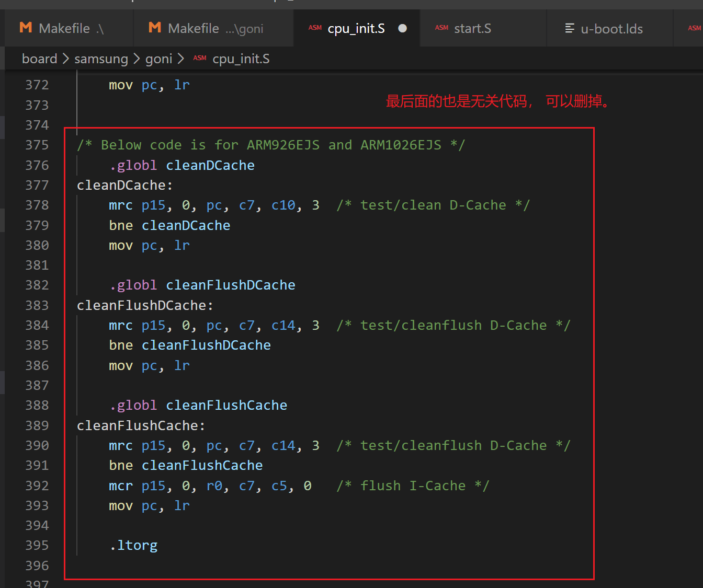Click the ASM icon on cpu_init.S tab
Viewport: 703px width, 588px height.
click(315, 28)
